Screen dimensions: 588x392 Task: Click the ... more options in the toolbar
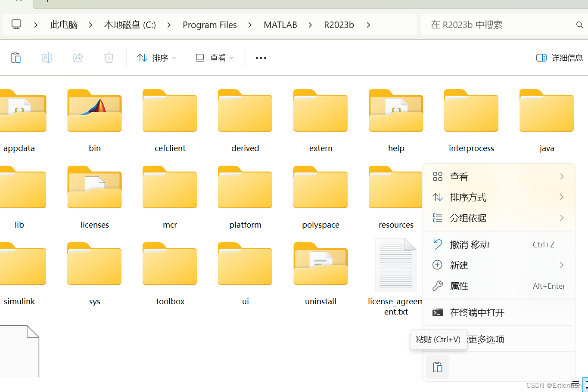click(x=261, y=57)
